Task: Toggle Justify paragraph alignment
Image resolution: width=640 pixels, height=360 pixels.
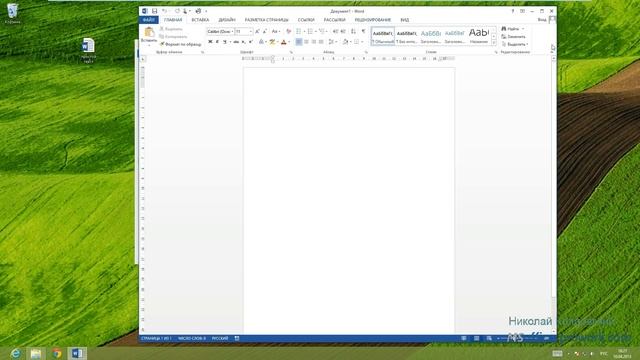Action: (321, 42)
